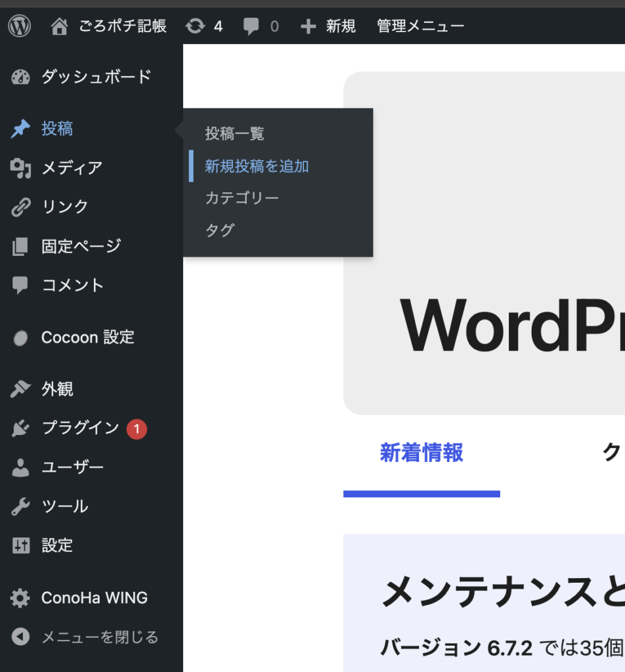Open コメント in the sidebar

73,285
